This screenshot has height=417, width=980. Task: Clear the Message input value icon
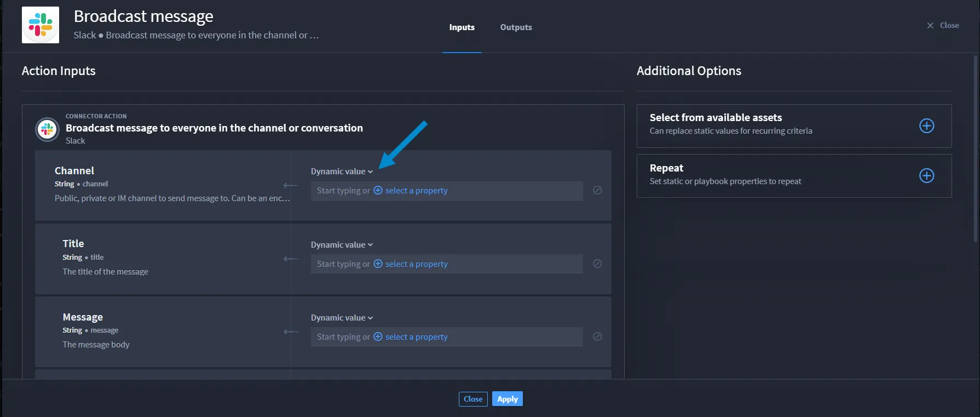coord(597,336)
